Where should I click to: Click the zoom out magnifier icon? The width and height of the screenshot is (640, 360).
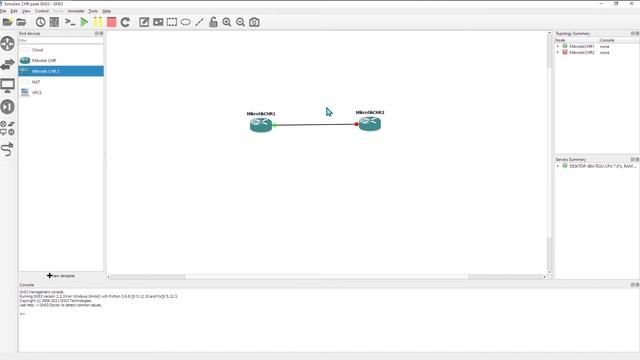click(240, 22)
